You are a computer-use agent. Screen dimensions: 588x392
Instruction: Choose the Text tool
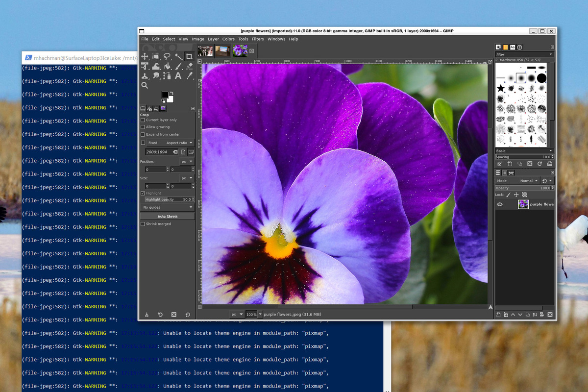tap(178, 76)
